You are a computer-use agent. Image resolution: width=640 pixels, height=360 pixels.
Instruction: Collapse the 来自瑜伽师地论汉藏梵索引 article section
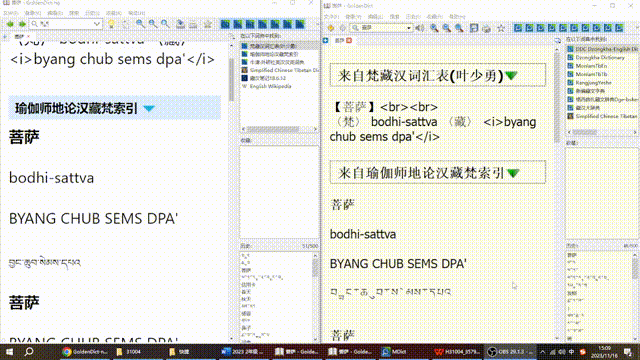pyautogui.click(x=513, y=173)
